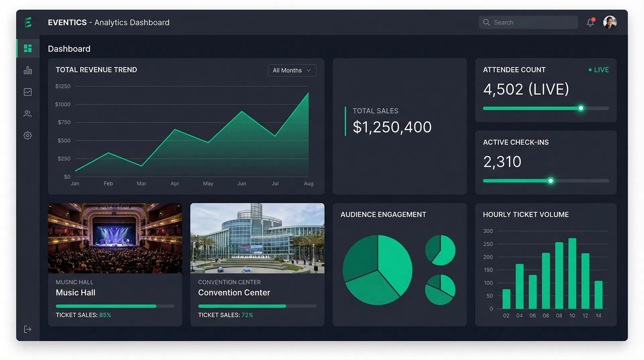644x360 pixels.
Task: Click the Music Hall venue thumbnail image
Action: [x=115, y=238]
